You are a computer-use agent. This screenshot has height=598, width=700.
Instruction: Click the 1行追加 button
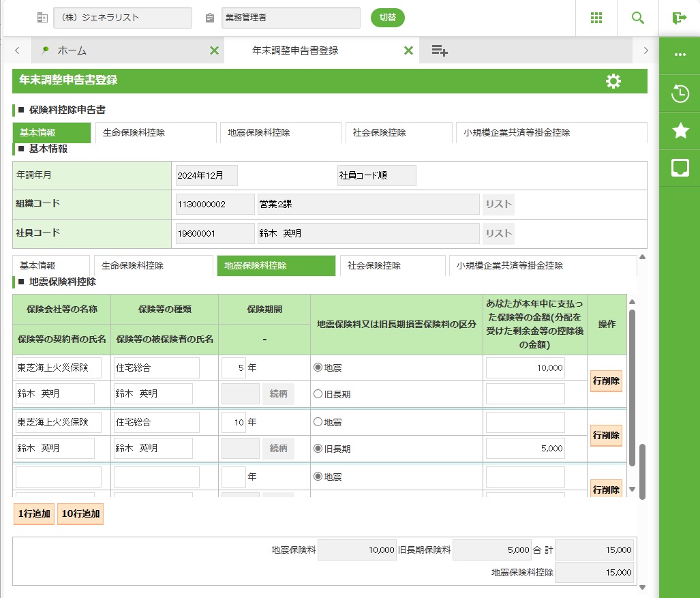click(34, 514)
